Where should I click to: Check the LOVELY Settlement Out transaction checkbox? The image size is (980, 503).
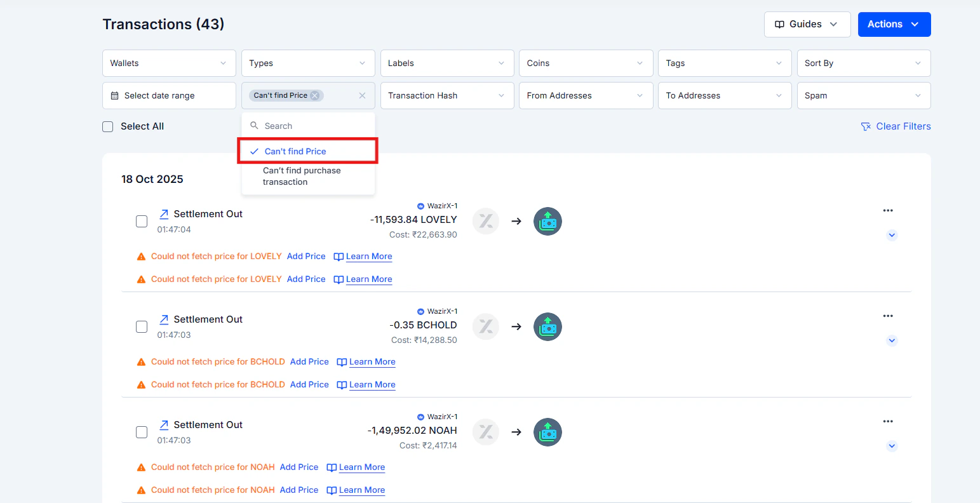coord(142,221)
